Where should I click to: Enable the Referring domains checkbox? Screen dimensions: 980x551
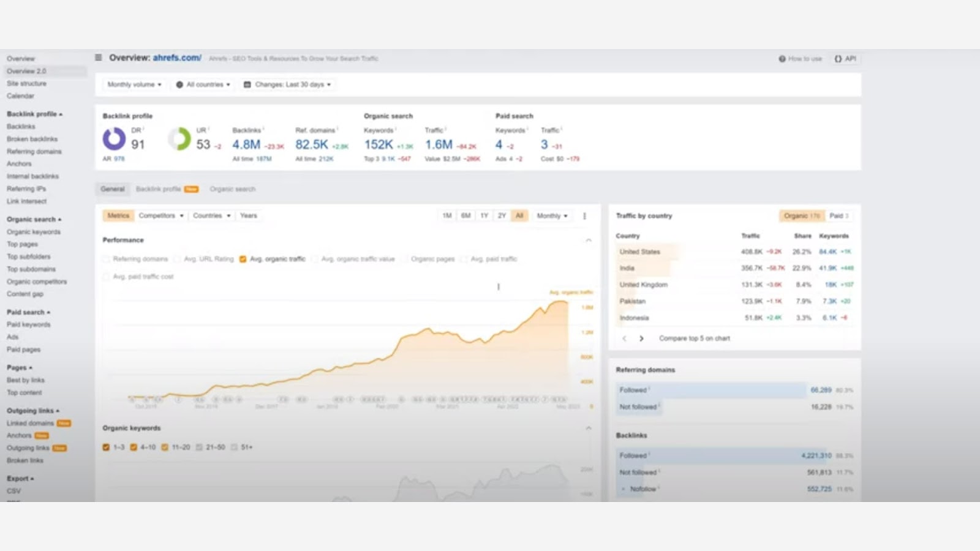(107, 259)
